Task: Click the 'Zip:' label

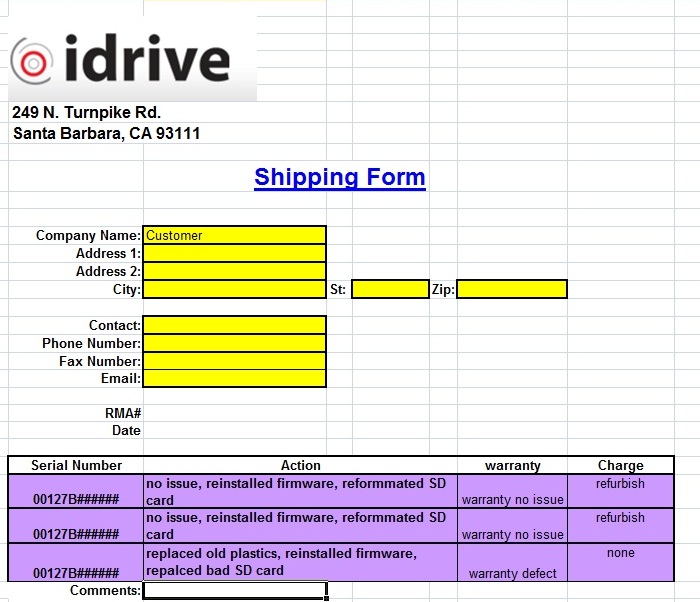Action: pos(443,289)
